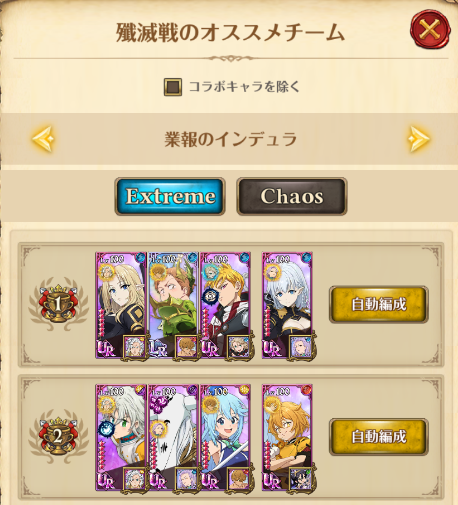The width and height of the screenshot is (458, 505).
Task: Click 自動編成 for rank 2 team
Action: (x=379, y=437)
